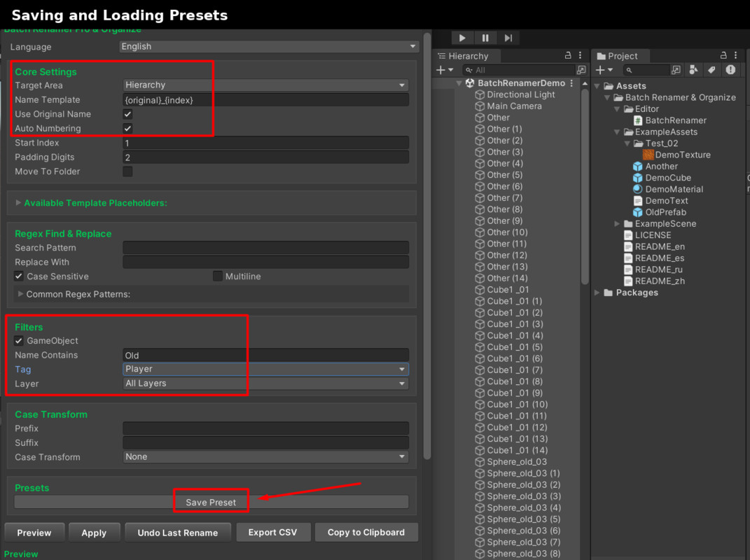This screenshot has height=560, width=750.
Task: Click the Apply button
Action: (x=94, y=533)
